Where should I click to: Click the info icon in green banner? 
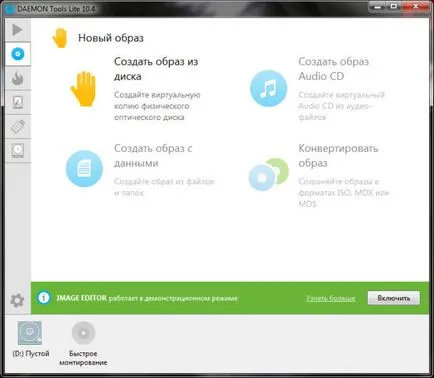[x=44, y=297]
